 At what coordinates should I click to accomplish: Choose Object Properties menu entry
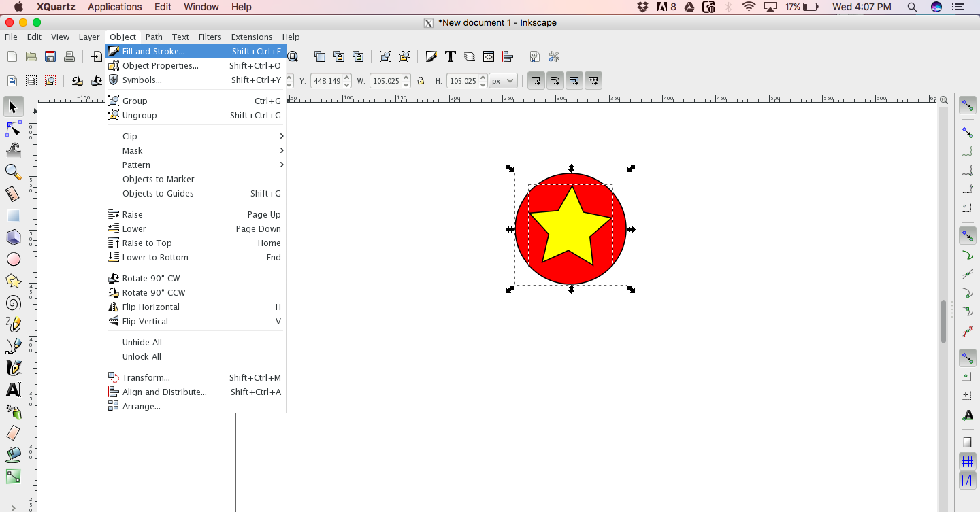pyautogui.click(x=196, y=65)
